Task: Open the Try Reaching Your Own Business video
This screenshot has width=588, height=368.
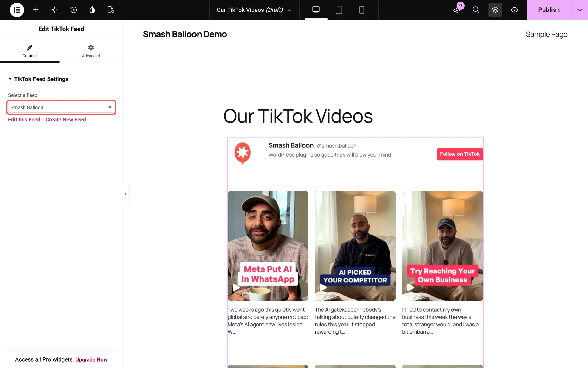Action: 442,246
